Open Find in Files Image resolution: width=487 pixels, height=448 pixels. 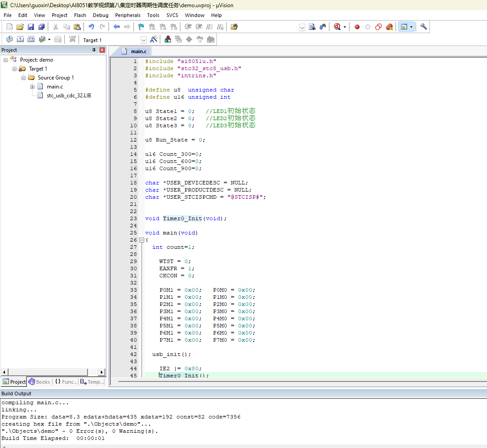pyautogui.click(x=234, y=27)
